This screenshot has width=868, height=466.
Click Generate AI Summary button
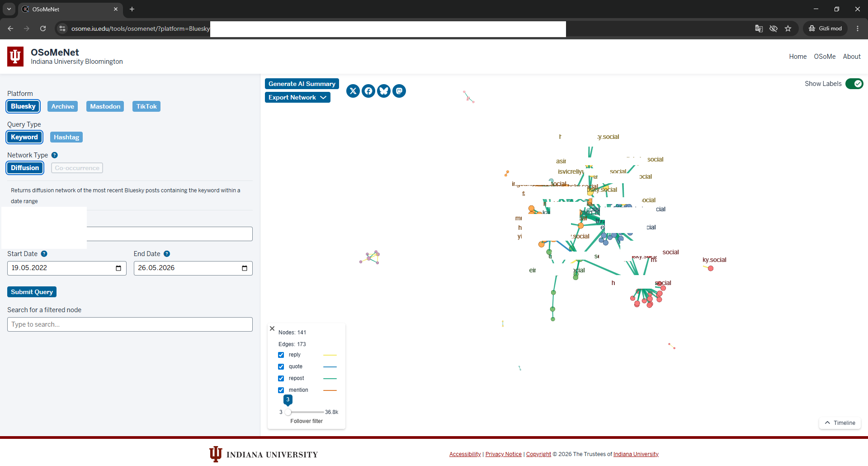click(302, 84)
